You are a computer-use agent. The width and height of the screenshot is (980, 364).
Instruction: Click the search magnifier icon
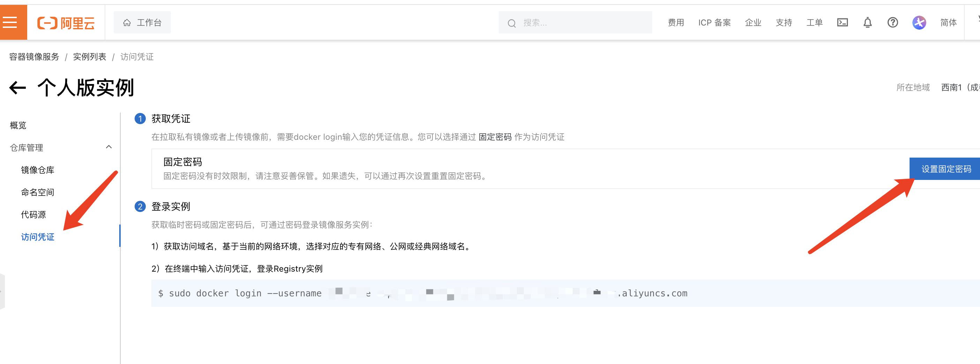(512, 23)
